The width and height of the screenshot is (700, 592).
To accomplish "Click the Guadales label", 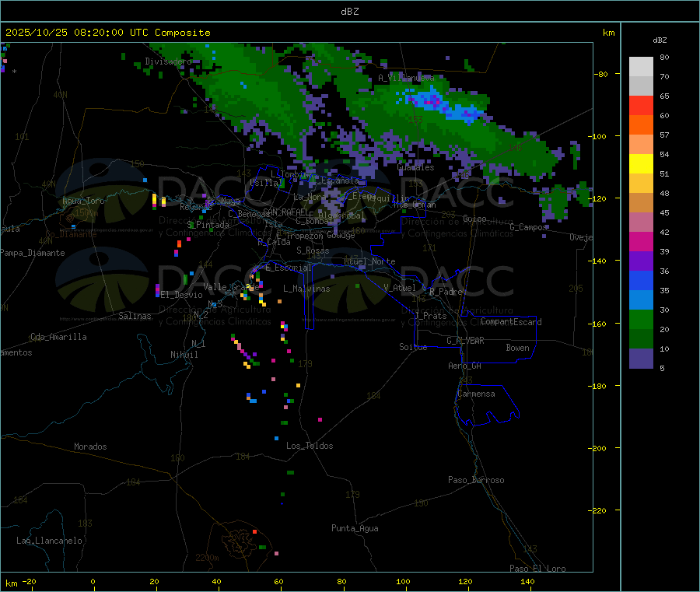I will [415, 167].
